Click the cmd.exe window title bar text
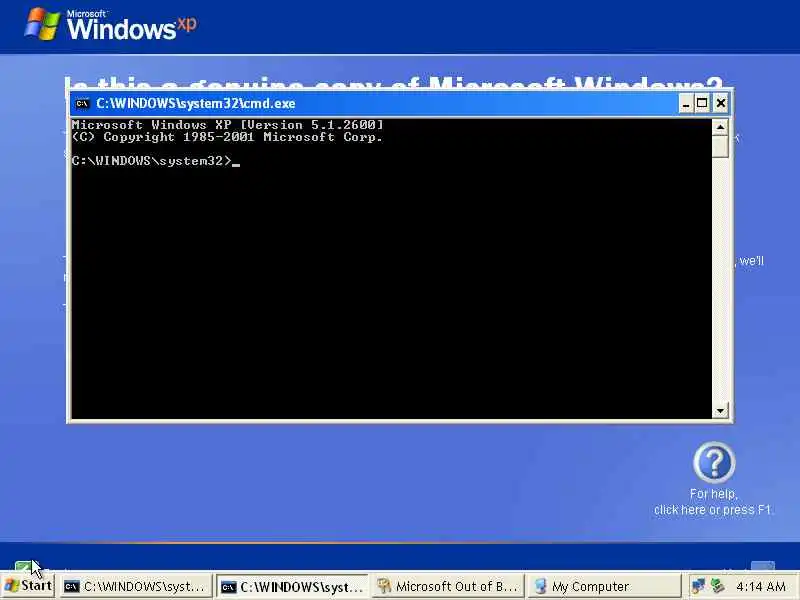Screen dimensions: 800x600 click(x=195, y=104)
